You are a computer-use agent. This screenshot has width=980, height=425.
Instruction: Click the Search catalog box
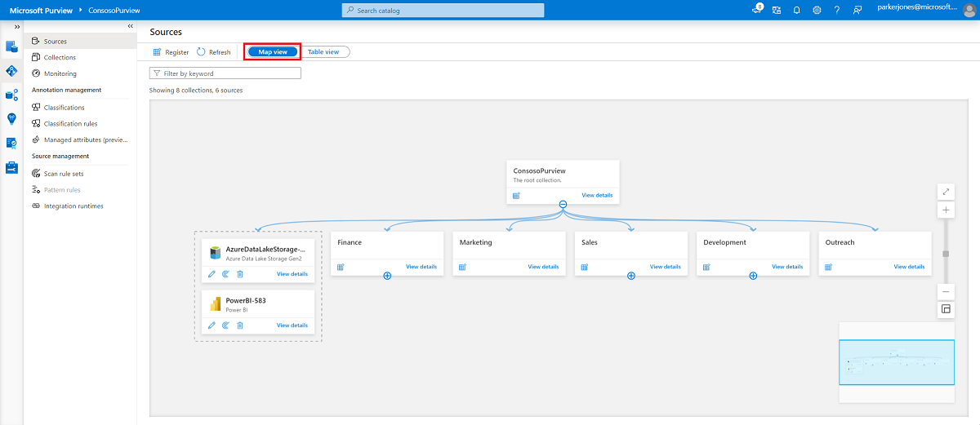443,11
